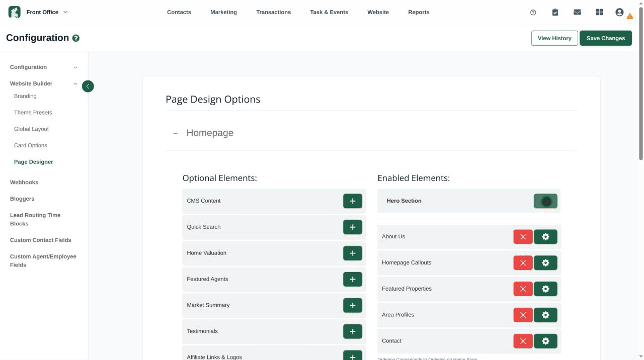Open the user account profile icon
The height and width of the screenshot is (360, 644).
tap(619, 12)
